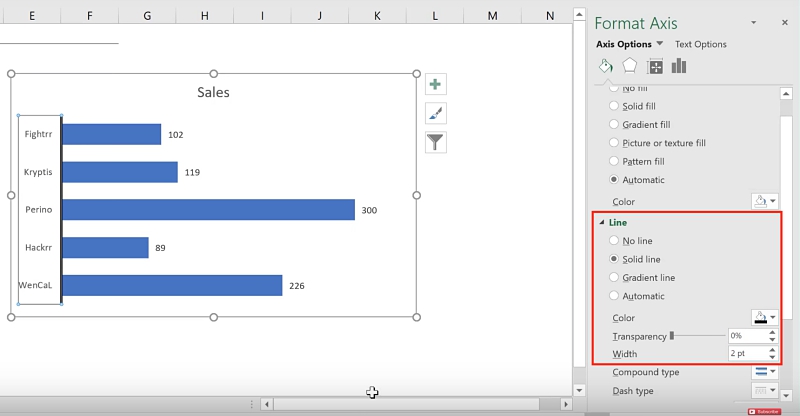
Task: Open the Size & Properties icon tab
Action: point(655,66)
